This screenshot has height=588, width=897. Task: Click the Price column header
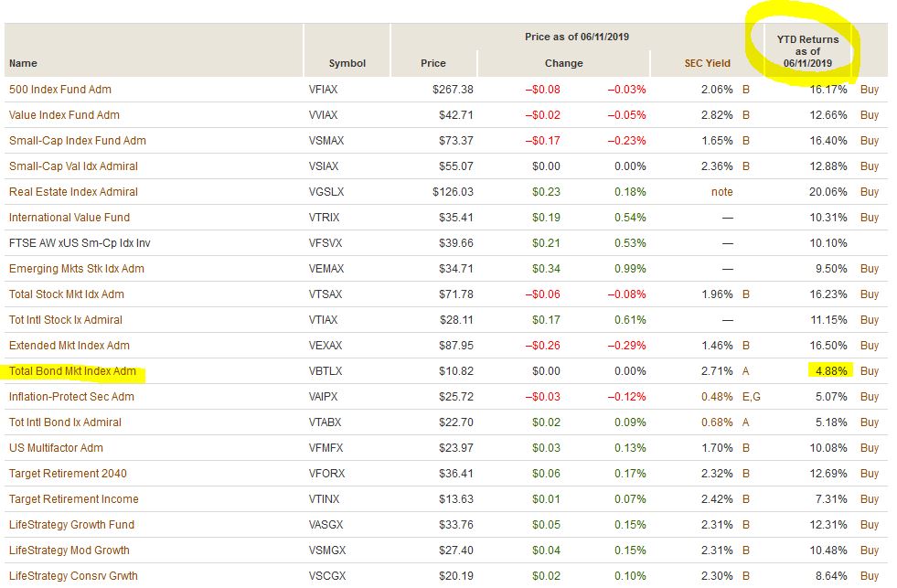click(433, 63)
